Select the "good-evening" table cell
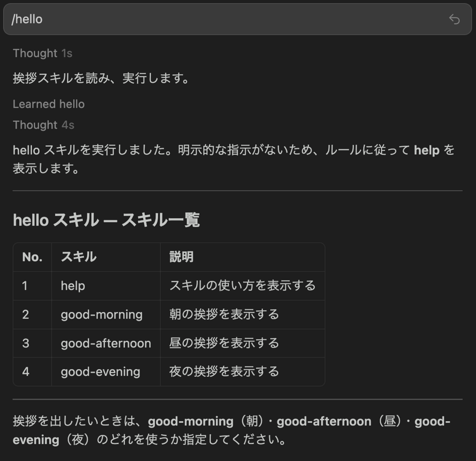The height and width of the screenshot is (461, 476). click(100, 372)
